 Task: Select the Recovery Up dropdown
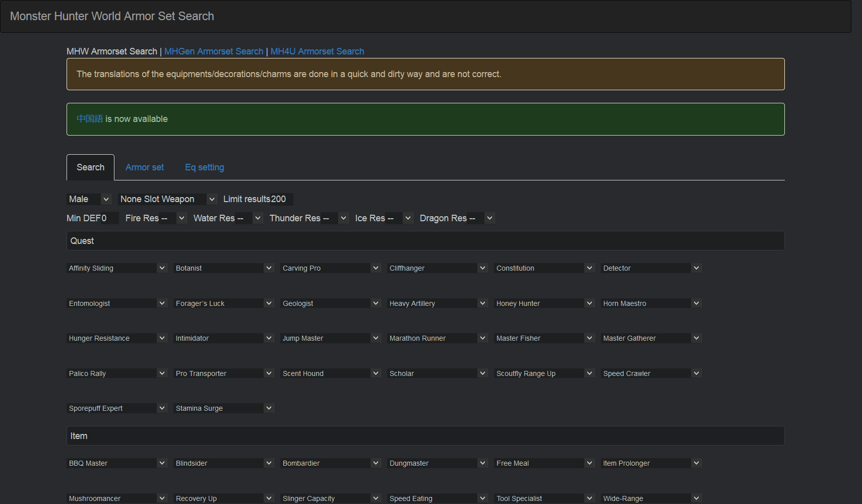(x=224, y=498)
